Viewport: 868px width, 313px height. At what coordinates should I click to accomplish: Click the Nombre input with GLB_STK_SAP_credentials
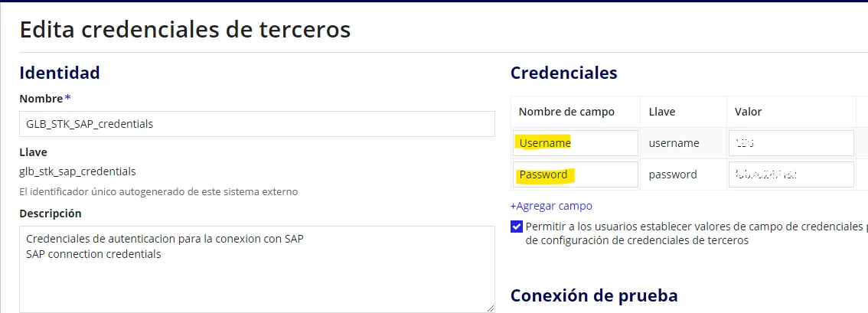[x=257, y=124]
